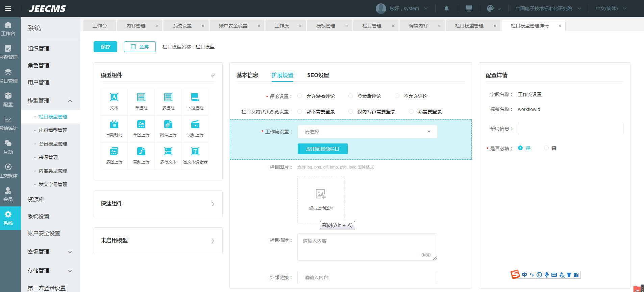644x292 pixels.
Task: Click the theme palette icon in header
Action: pos(490,8)
